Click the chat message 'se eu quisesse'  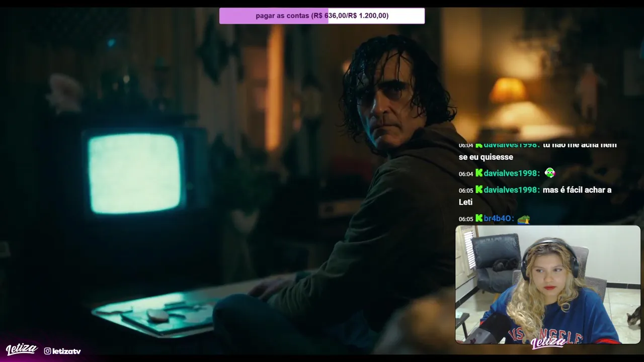coord(486,157)
